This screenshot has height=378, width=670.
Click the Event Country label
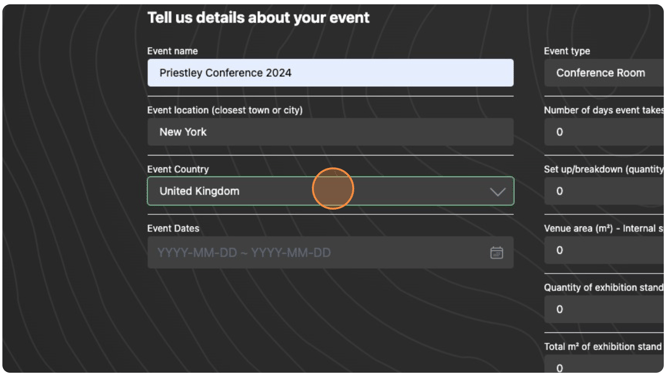pyautogui.click(x=178, y=169)
